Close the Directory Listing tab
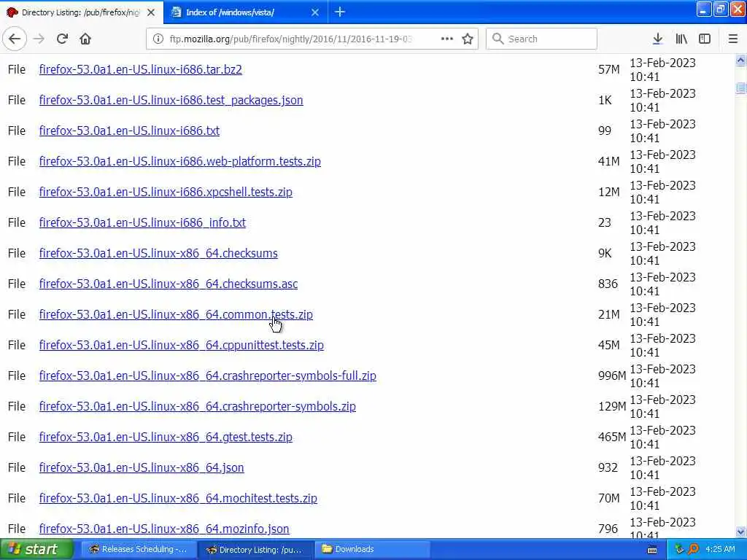The image size is (747, 560). coord(151,12)
